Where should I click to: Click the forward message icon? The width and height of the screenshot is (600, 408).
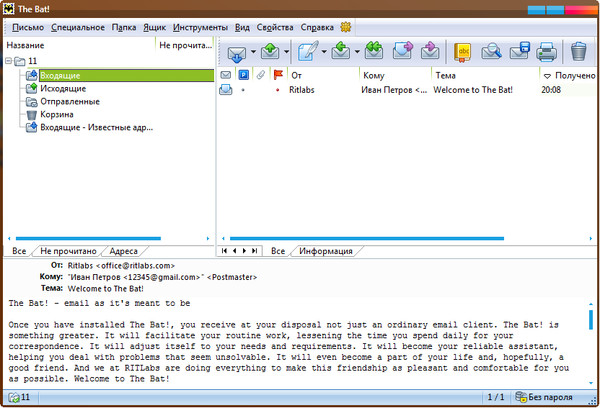[402, 51]
